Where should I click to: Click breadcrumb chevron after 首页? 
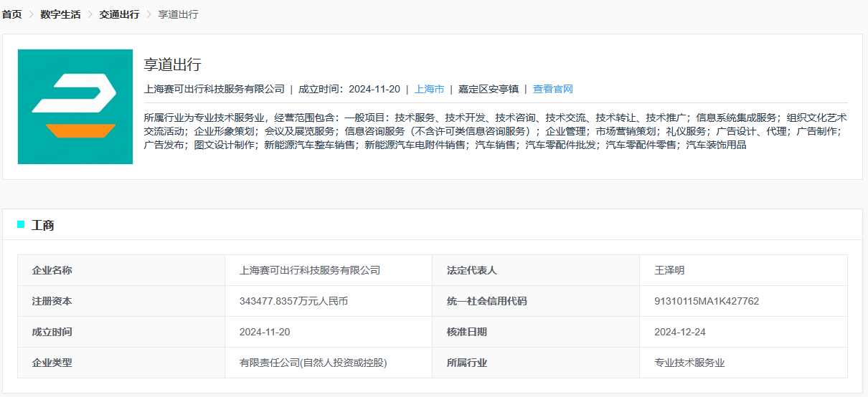coord(32,14)
